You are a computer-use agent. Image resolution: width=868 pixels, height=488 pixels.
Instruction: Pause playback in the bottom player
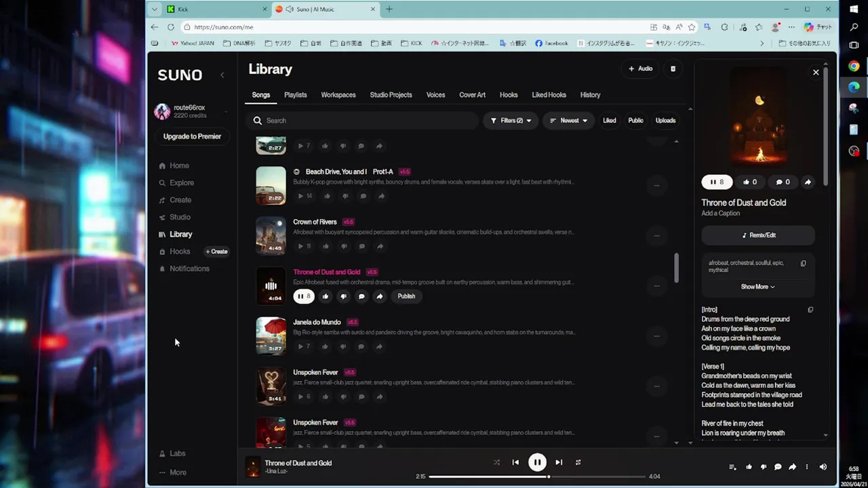coord(537,462)
